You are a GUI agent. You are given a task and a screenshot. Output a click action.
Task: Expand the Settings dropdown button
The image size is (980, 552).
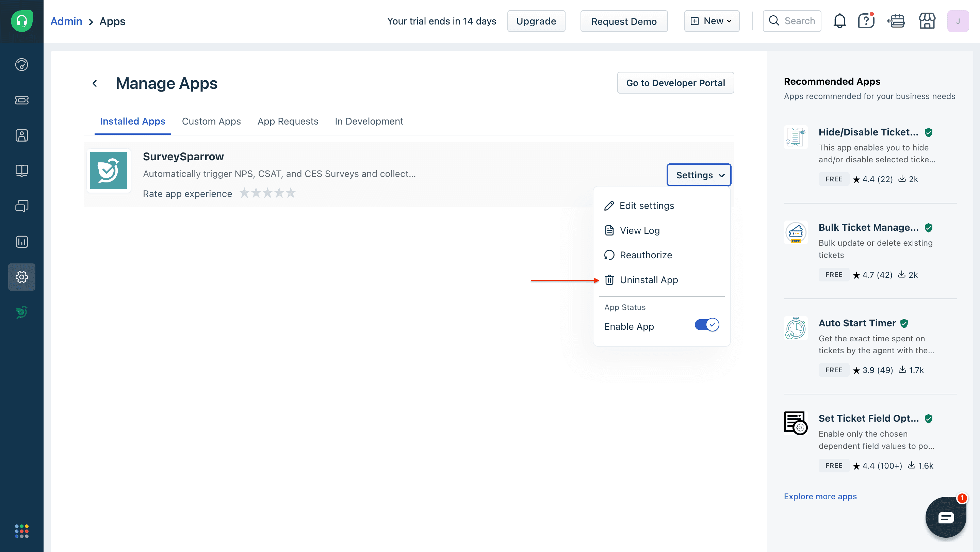click(699, 175)
